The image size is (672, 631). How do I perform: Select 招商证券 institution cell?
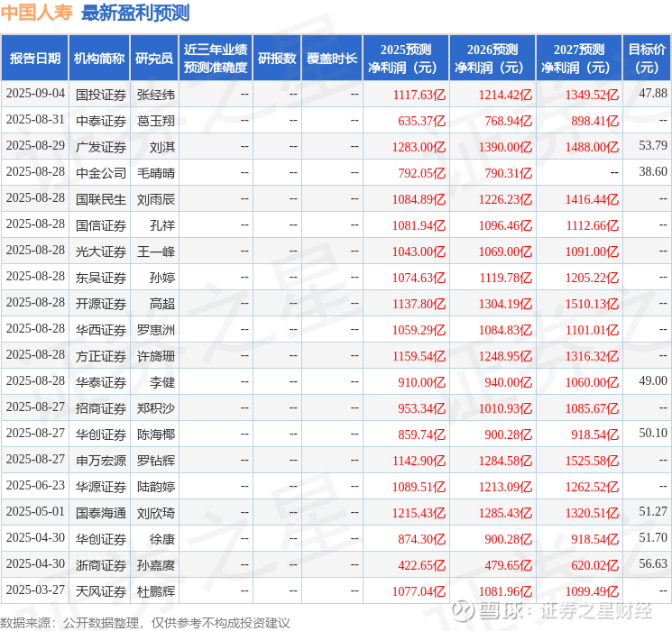101,408
